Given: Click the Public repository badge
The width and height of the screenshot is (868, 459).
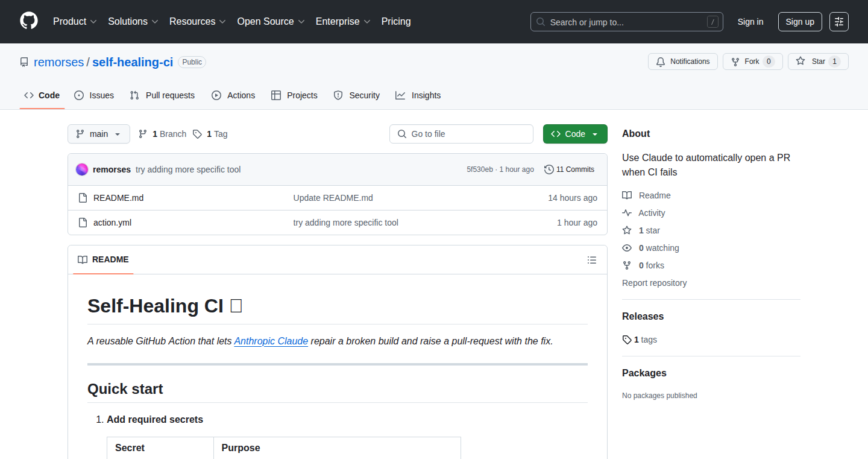Looking at the screenshot, I should pos(192,62).
